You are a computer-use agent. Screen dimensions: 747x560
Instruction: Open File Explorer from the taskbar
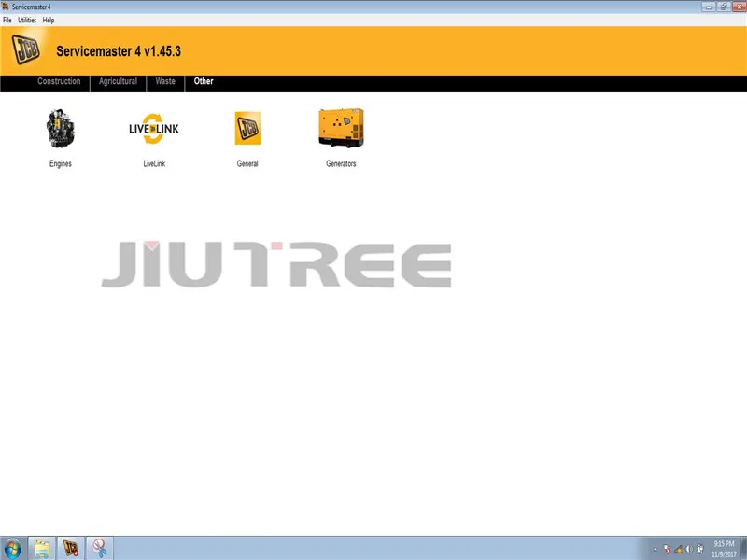(x=42, y=549)
